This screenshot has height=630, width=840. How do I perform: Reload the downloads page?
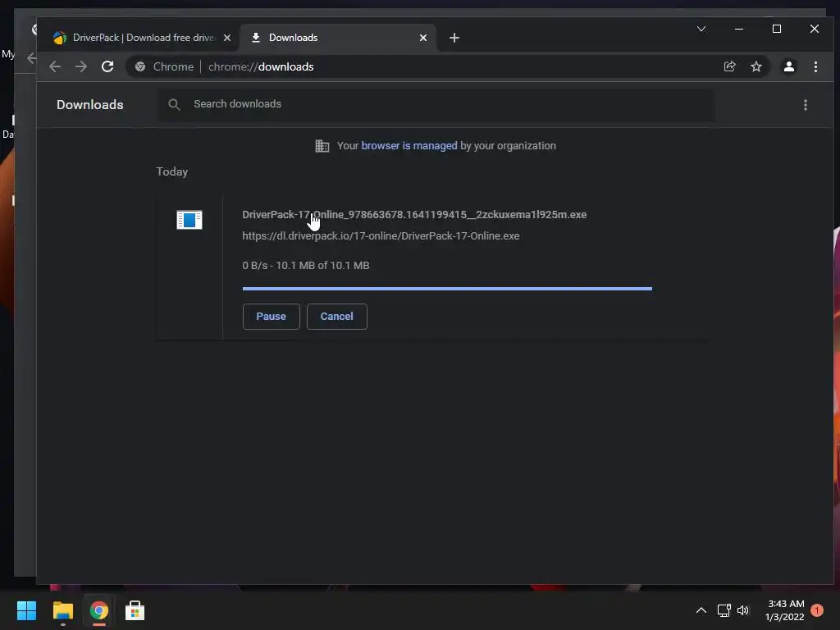tap(107, 66)
